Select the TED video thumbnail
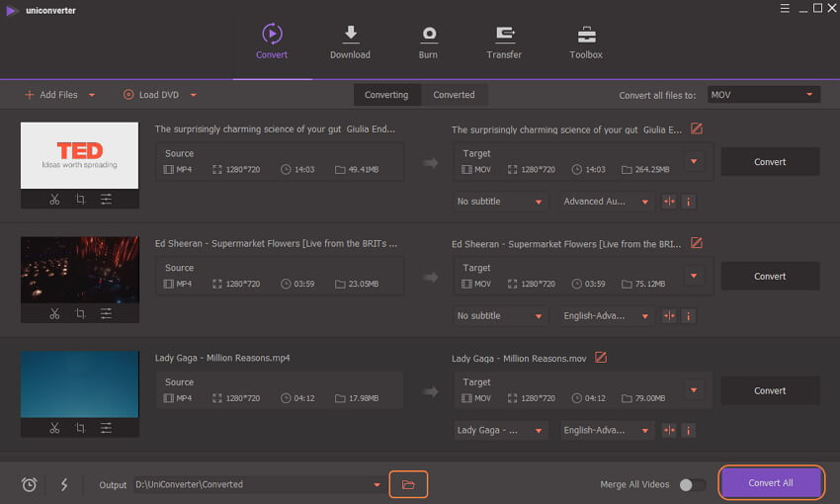This screenshot has width=840, height=504. click(79, 155)
